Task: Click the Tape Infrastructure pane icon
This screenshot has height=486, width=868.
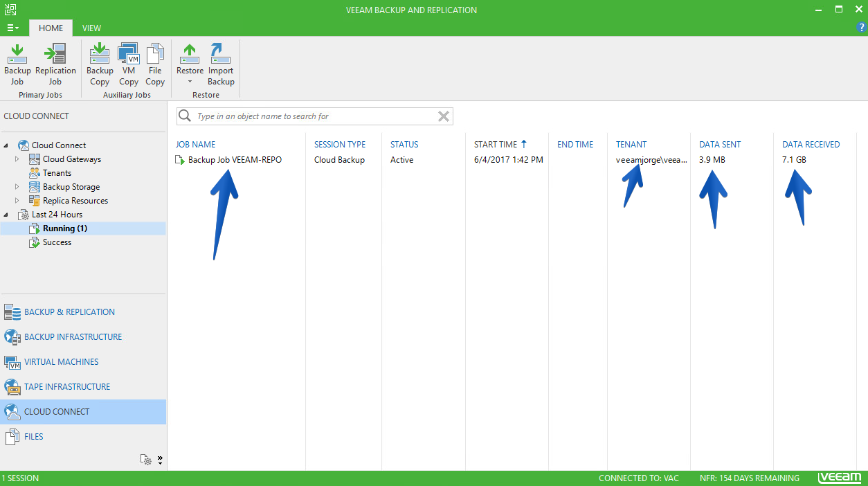Action: (12, 387)
